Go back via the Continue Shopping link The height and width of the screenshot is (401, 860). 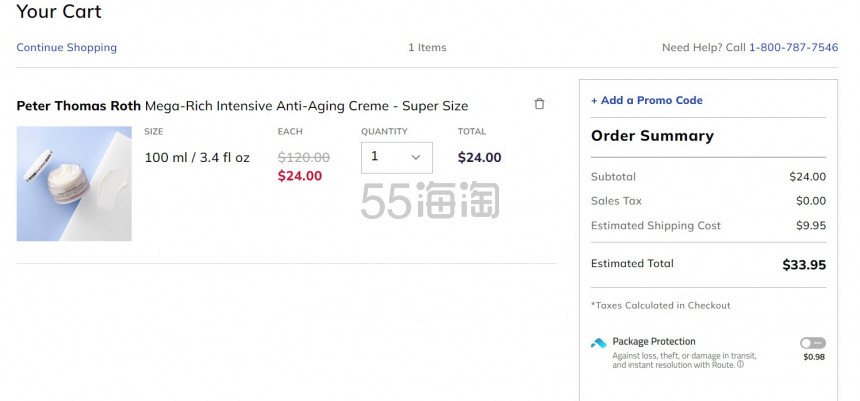[66, 47]
